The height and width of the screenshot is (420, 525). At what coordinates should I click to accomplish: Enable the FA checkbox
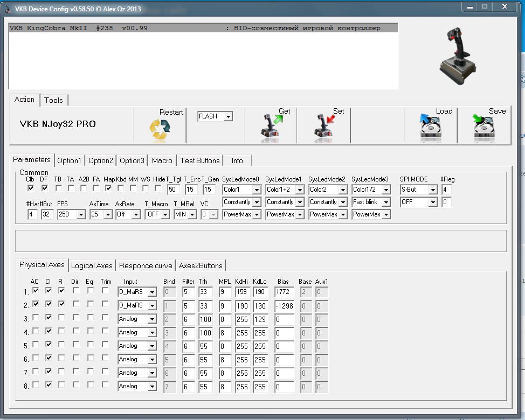pyautogui.click(x=96, y=188)
